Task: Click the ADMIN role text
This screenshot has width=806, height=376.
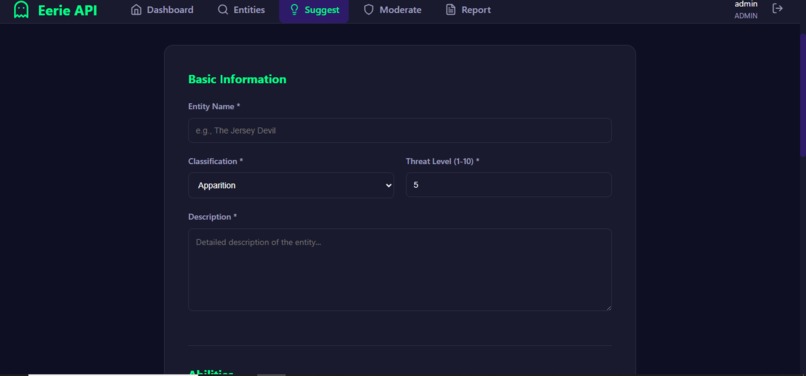Action: pos(745,16)
